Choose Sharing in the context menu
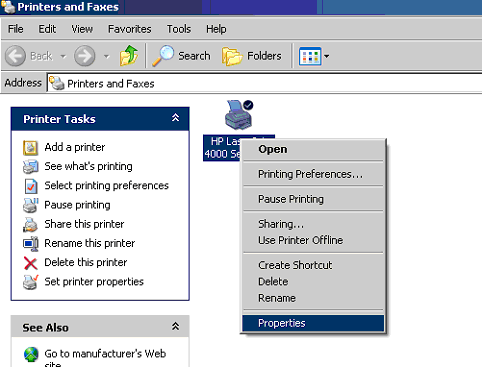The image size is (482, 367). point(313,224)
